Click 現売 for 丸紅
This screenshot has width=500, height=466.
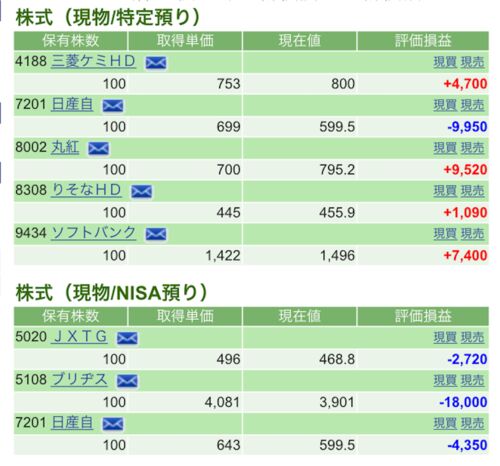pos(472,148)
